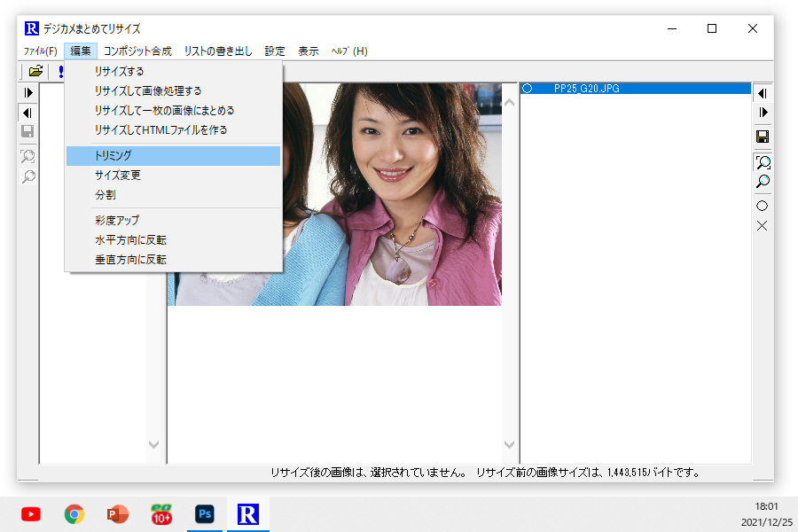798x532 pixels.
Task: Click the right panel save disk icon
Action: coord(763,137)
